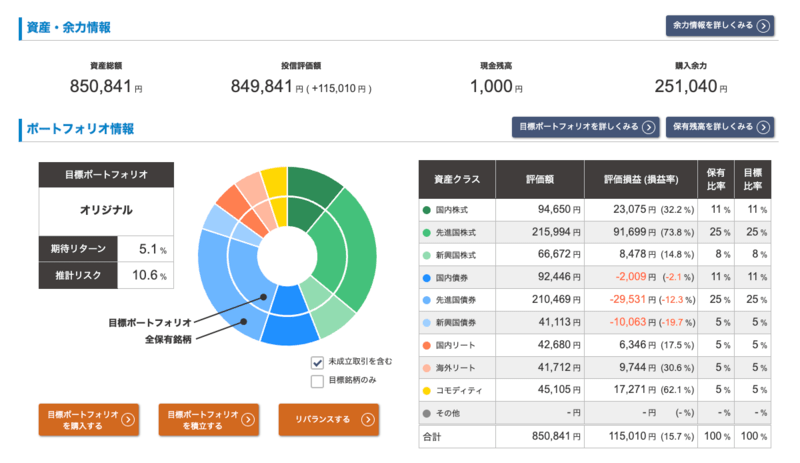Click green dot beside 国内株式 row
The width and height of the screenshot is (800, 463).
[x=427, y=211]
